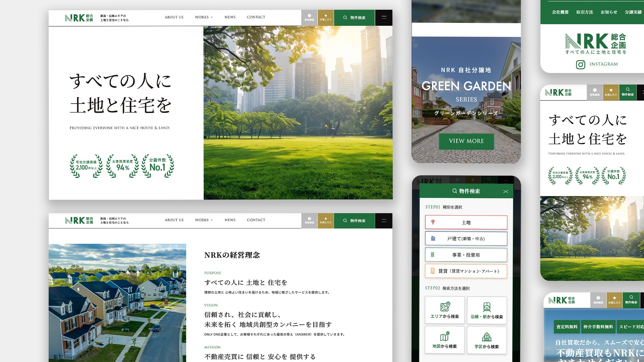Click the history clock icon in the mobile hero header

[x=595, y=90]
